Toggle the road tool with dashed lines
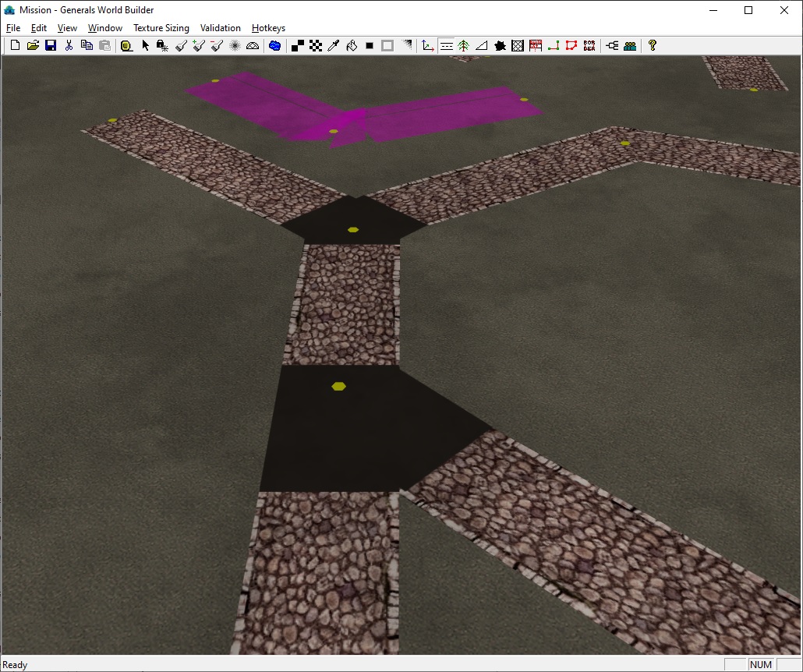 [446, 45]
